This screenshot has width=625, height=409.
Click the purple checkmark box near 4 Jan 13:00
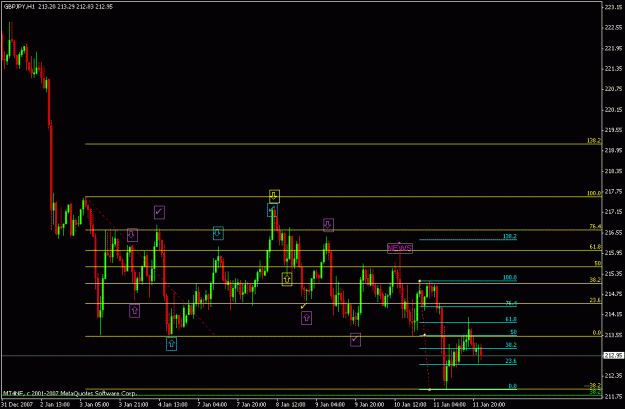(159, 212)
